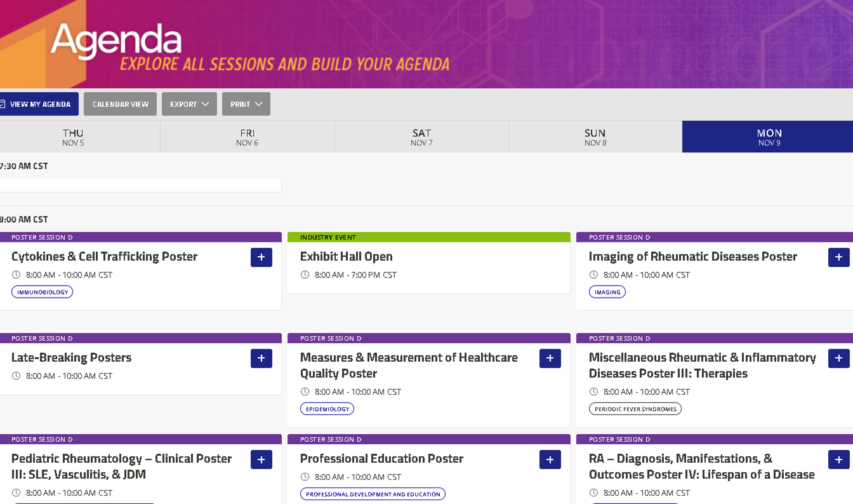This screenshot has height=504, width=853.
Task: Click the View My Agenda button
Action: pos(38,104)
